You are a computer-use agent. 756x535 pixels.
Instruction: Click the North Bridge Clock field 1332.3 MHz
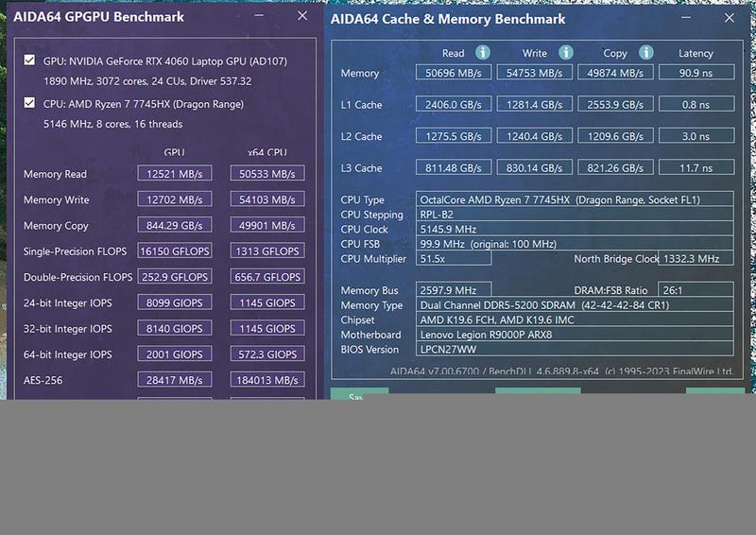coord(696,258)
